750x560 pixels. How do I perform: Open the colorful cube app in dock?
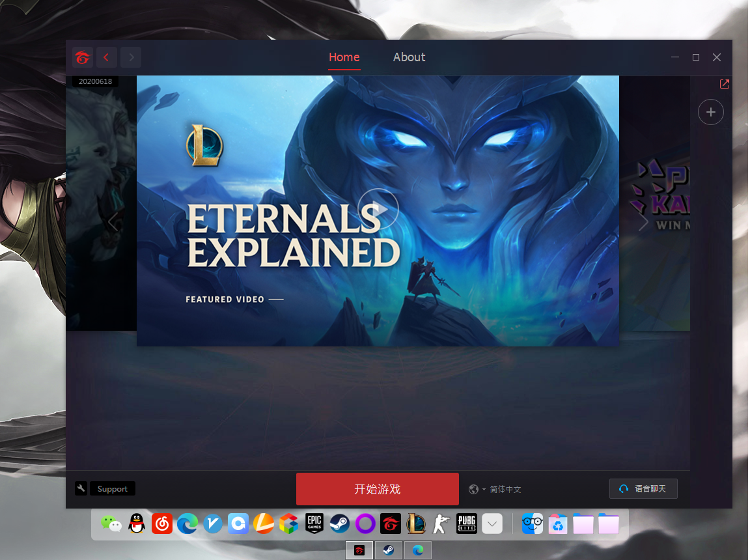pyautogui.click(x=289, y=524)
